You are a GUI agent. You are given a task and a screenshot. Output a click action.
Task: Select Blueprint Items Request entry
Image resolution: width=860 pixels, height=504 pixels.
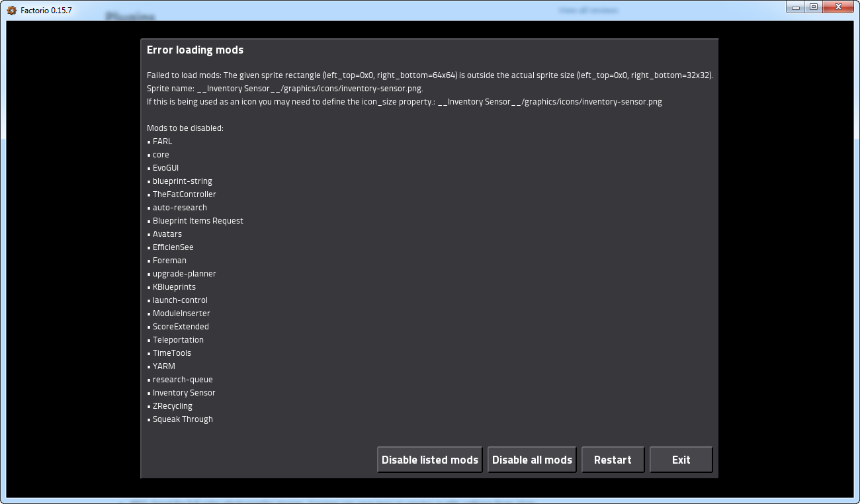pyautogui.click(x=198, y=221)
